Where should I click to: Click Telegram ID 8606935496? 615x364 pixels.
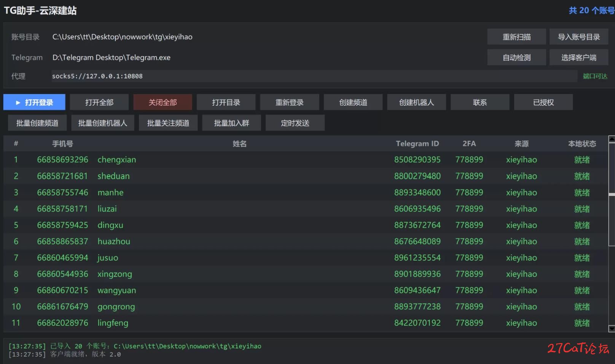point(417,209)
